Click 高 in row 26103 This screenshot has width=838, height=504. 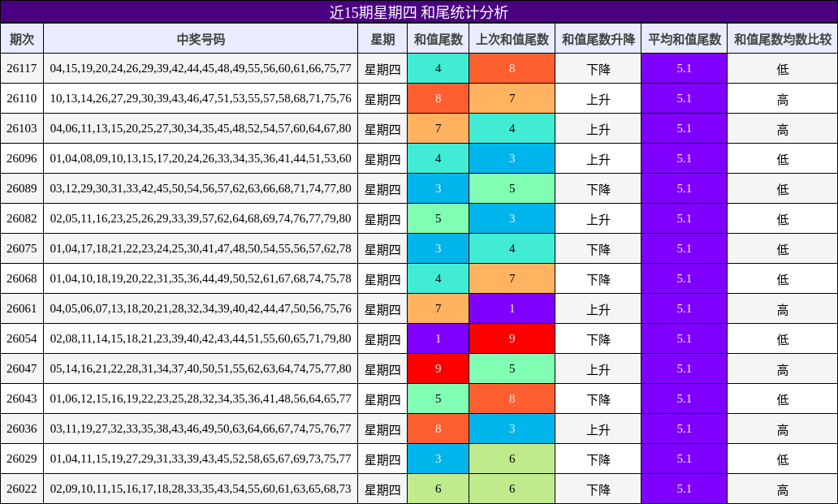[783, 129]
